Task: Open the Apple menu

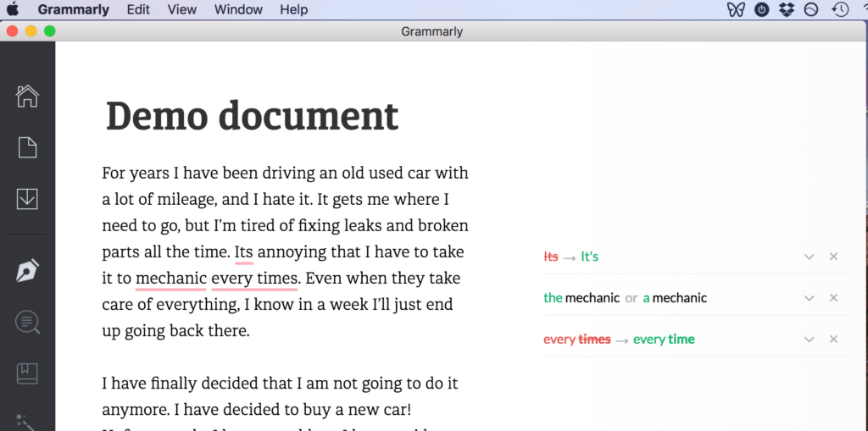Action: (12, 9)
